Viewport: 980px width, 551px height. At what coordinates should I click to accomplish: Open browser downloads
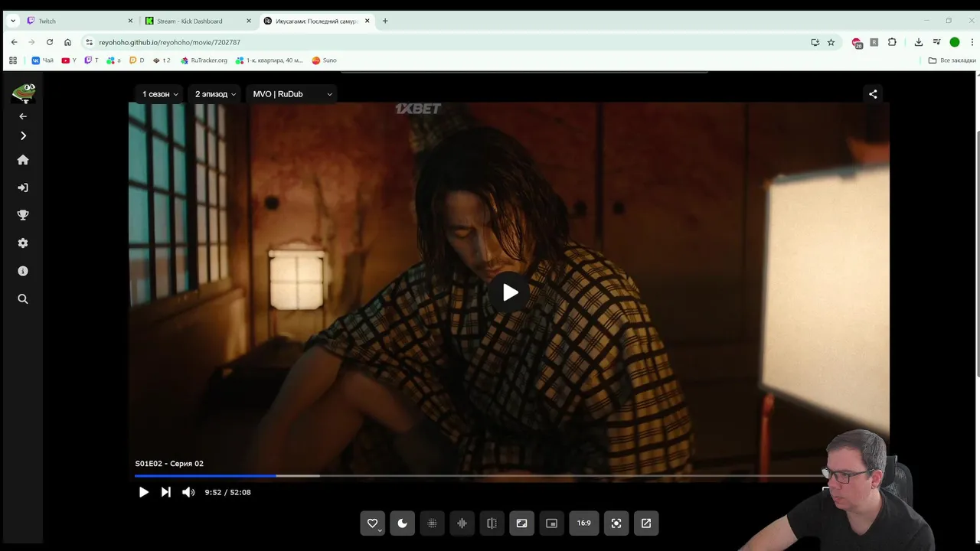(919, 42)
